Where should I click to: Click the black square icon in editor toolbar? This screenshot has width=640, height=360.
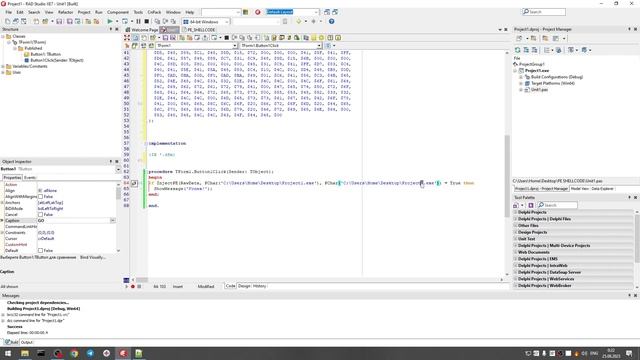(x=227, y=38)
